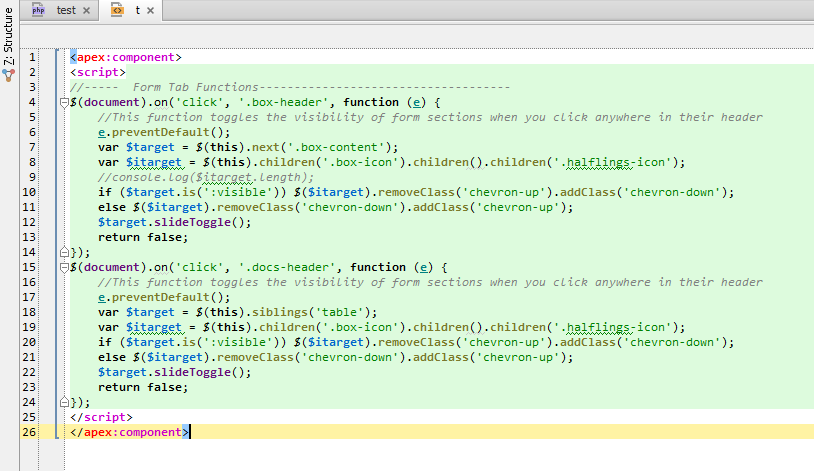This screenshot has width=814, height=471.
Task: Click the orange markup file icon on t tab
Action: [117, 9]
